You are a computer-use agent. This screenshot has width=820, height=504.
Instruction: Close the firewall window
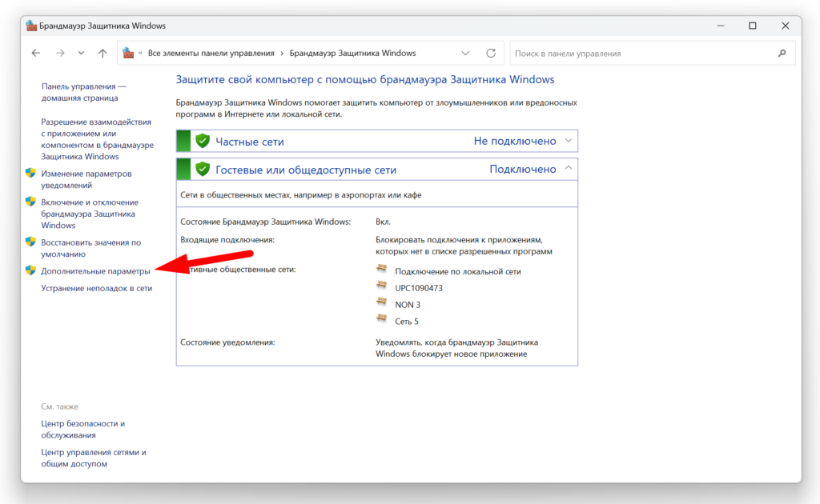coord(785,26)
